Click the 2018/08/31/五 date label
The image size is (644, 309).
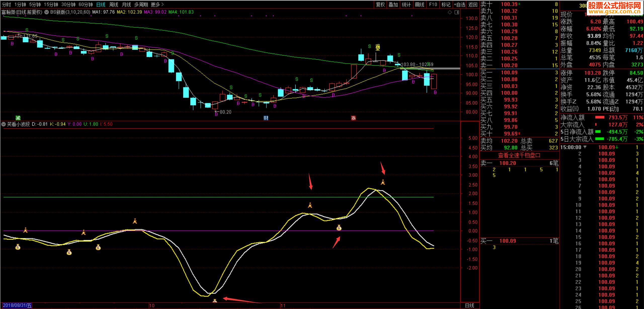(17, 305)
